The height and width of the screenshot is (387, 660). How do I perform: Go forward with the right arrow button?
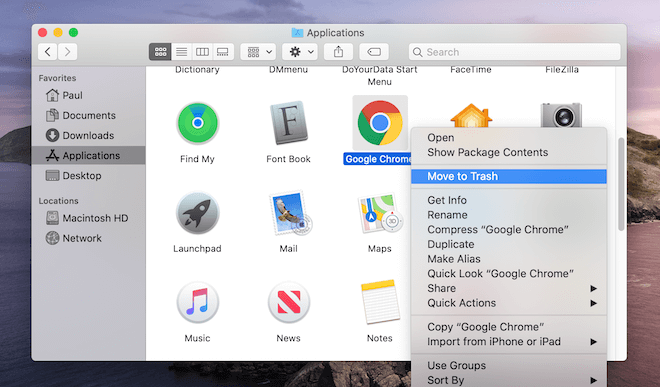pyautogui.click(x=67, y=52)
